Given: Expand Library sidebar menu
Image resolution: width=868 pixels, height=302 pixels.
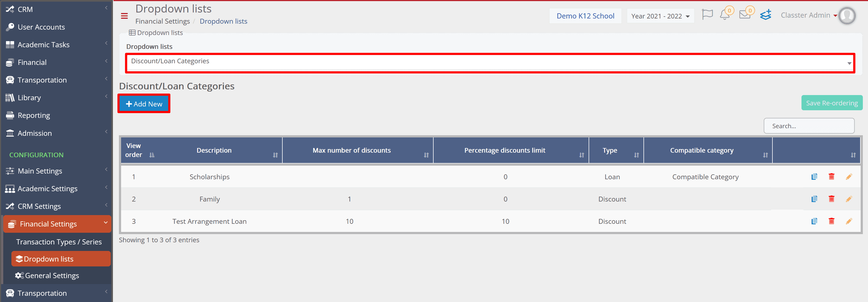Looking at the screenshot, I should pos(56,98).
